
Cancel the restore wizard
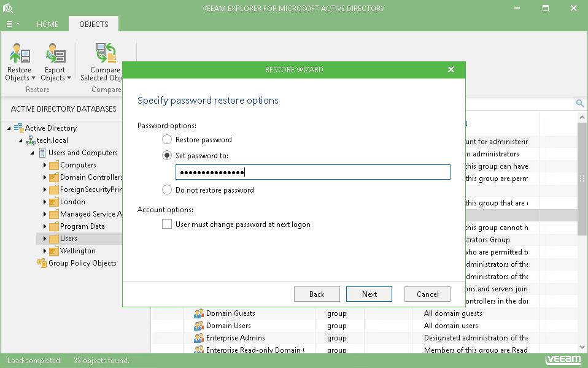tap(427, 294)
